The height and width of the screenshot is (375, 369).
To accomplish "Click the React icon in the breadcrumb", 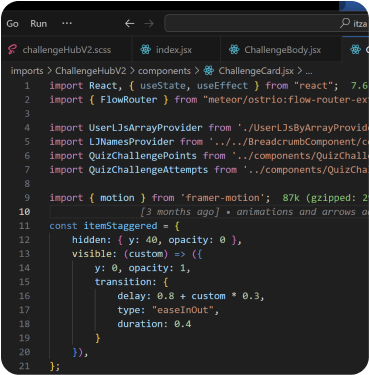I will [x=209, y=71].
